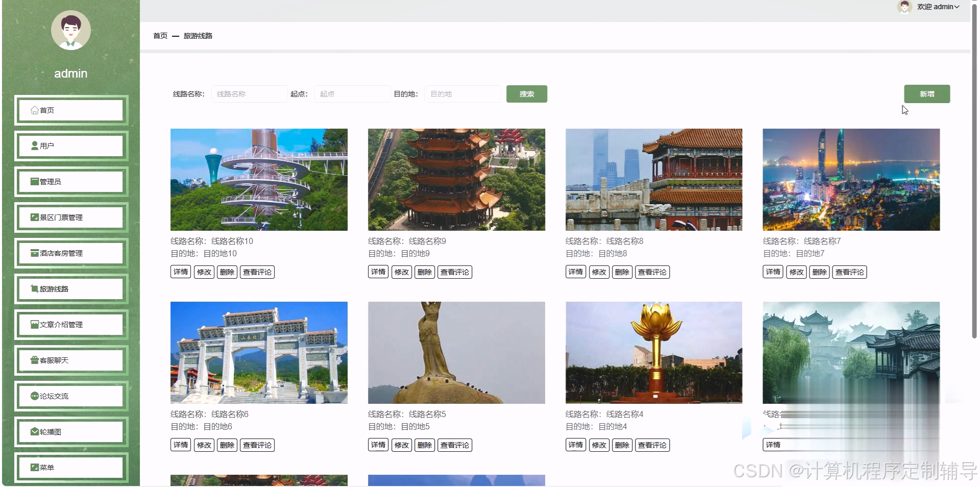Click 查看评论 for 线路名称4
The image size is (980, 487).
(652, 445)
